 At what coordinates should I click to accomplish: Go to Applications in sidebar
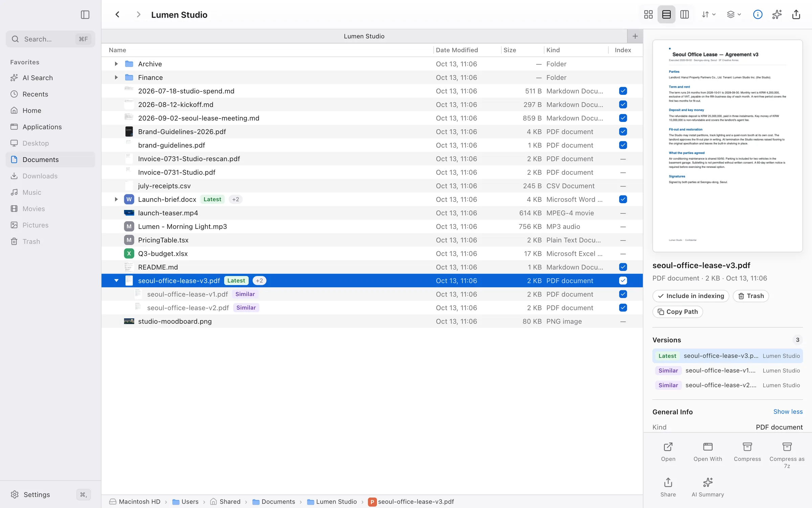click(50, 127)
